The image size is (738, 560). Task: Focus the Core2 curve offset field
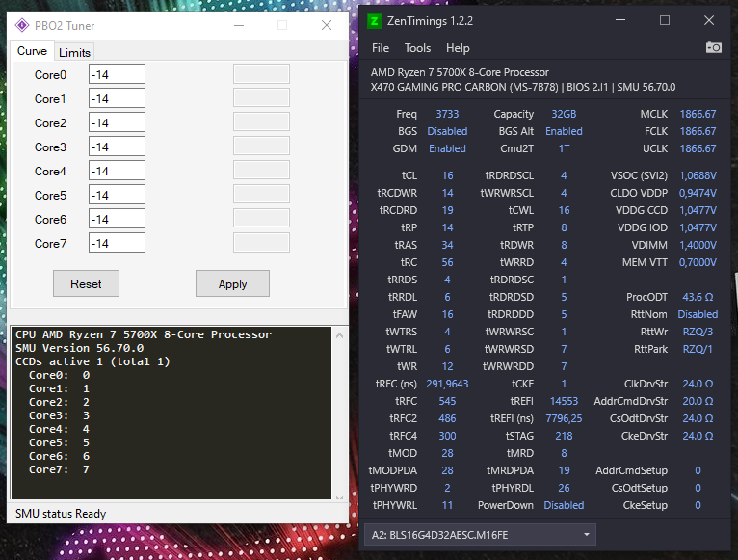click(x=117, y=122)
